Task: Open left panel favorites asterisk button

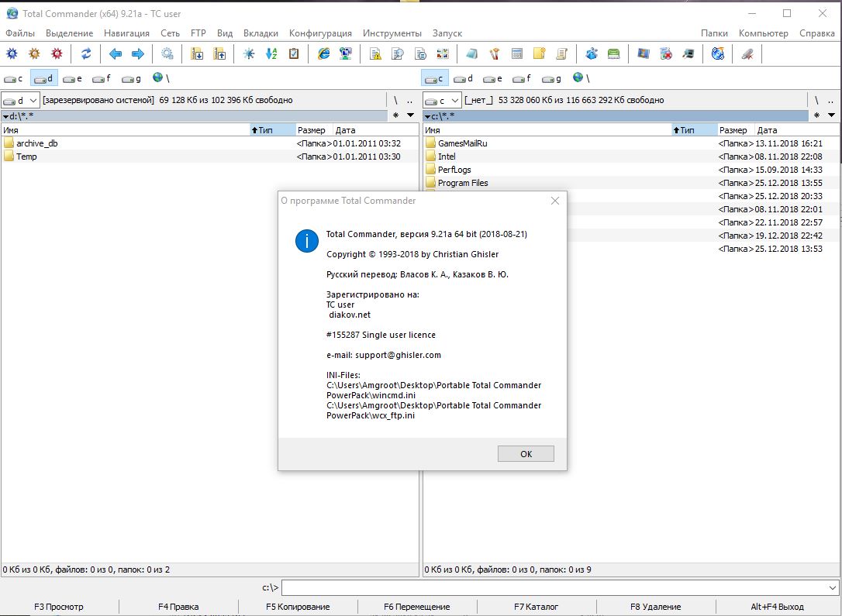Action: pos(395,115)
